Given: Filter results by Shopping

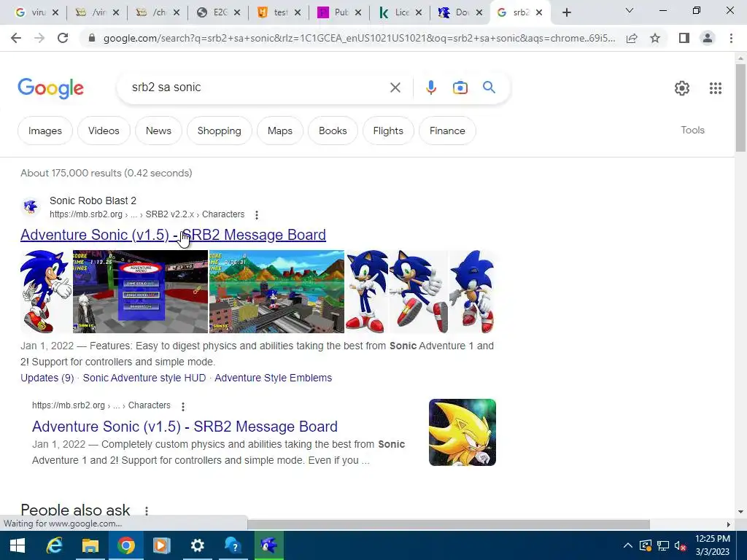Looking at the screenshot, I should coord(219,131).
